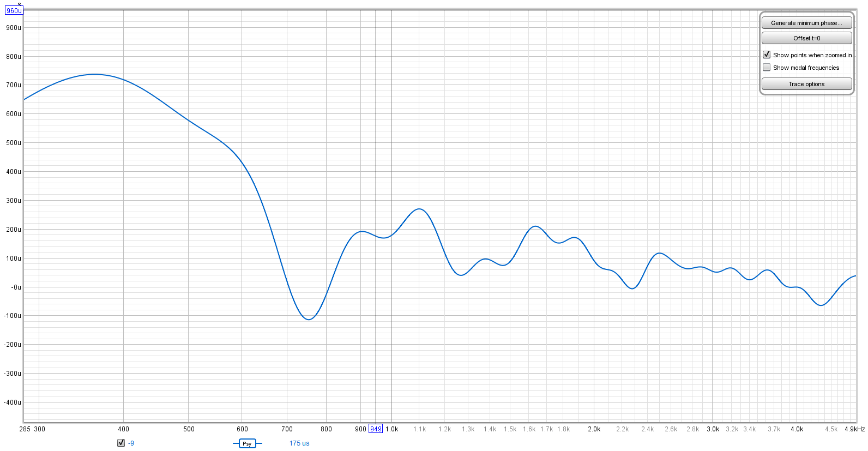Click the 2.0k frequency axis label
The height and width of the screenshot is (451, 868).
(594, 429)
